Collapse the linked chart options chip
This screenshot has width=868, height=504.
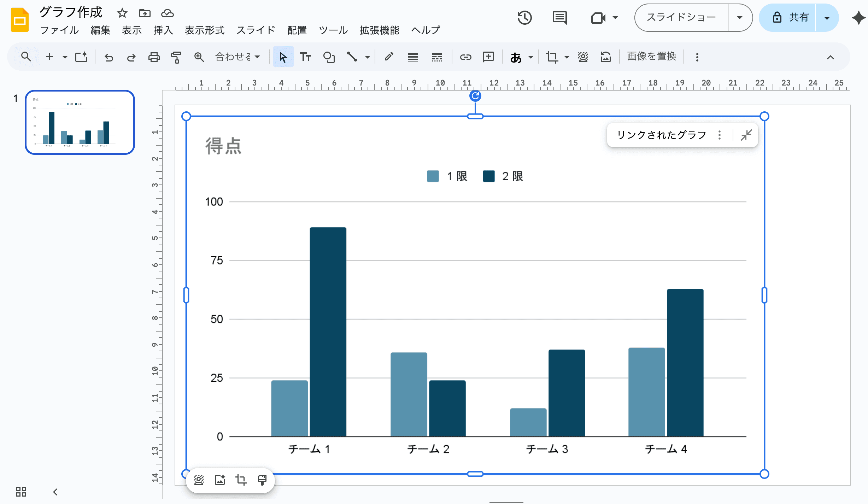coord(746,135)
